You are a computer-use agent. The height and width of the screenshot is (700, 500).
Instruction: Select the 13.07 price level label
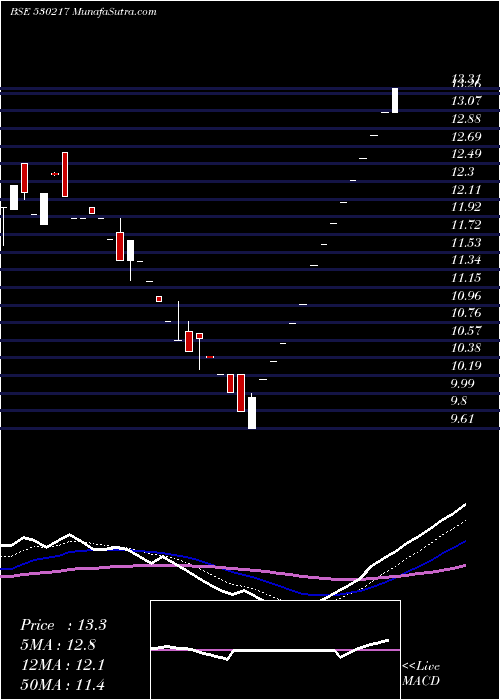pos(466,101)
